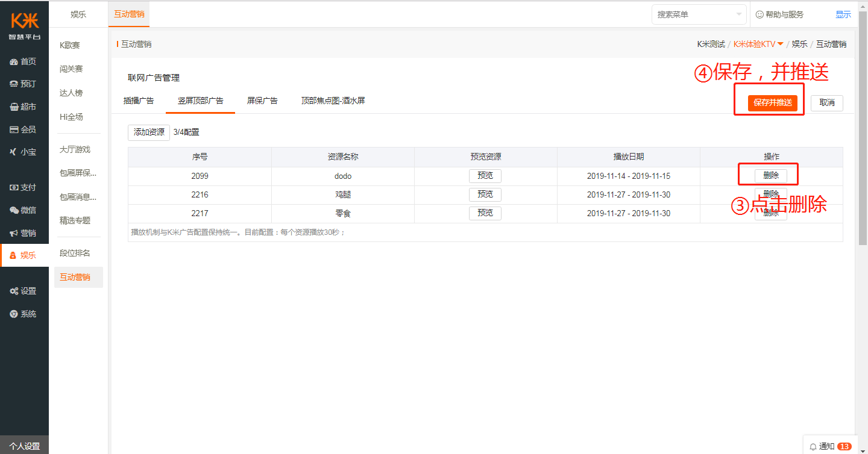Open K歌赛 submenu item
The width and height of the screenshot is (868, 454).
coord(70,45)
